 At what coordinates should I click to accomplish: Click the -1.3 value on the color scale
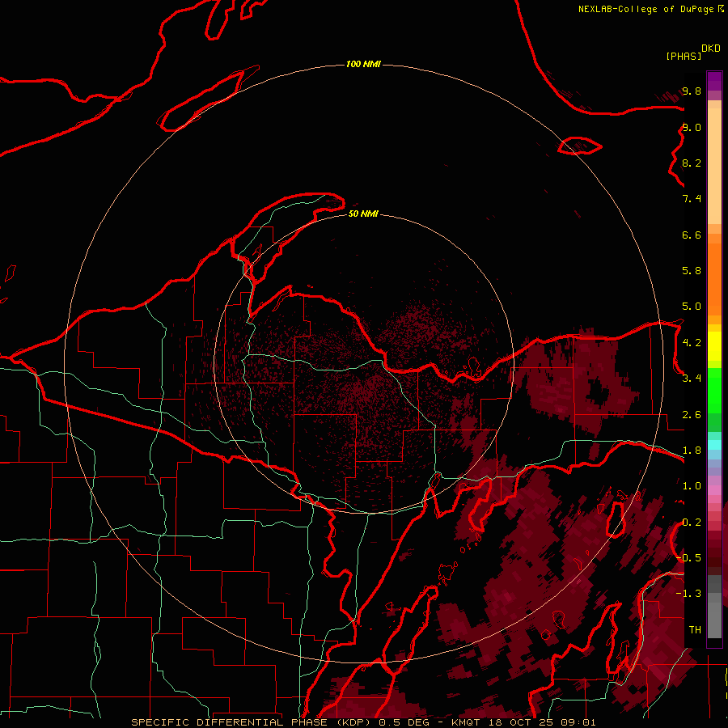click(x=688, y=594)
